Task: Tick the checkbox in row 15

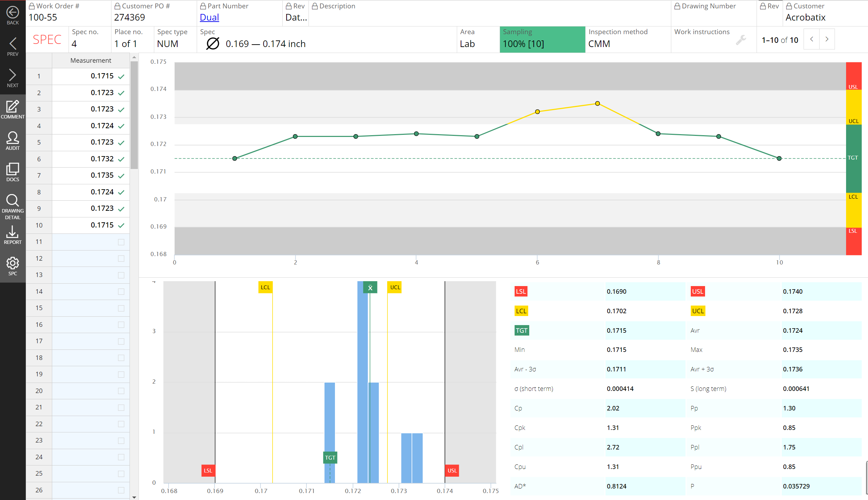Action: click(121, 308)
